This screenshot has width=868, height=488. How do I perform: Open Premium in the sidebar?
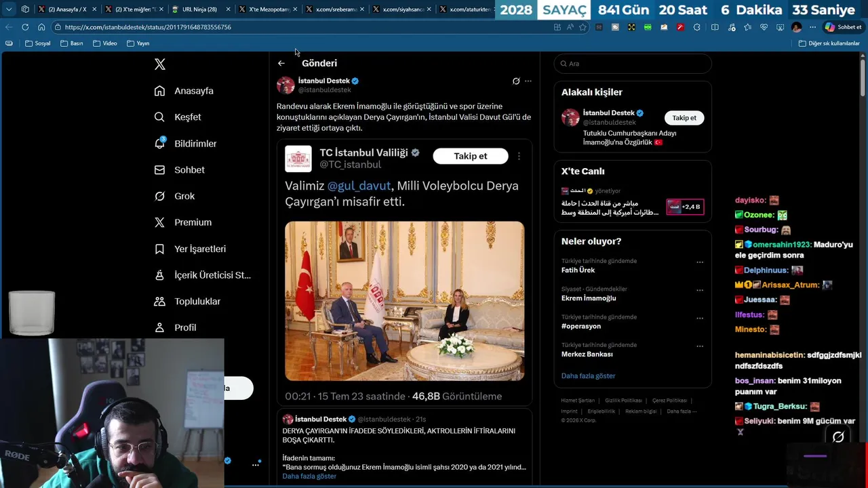click(x=183, y=222)
